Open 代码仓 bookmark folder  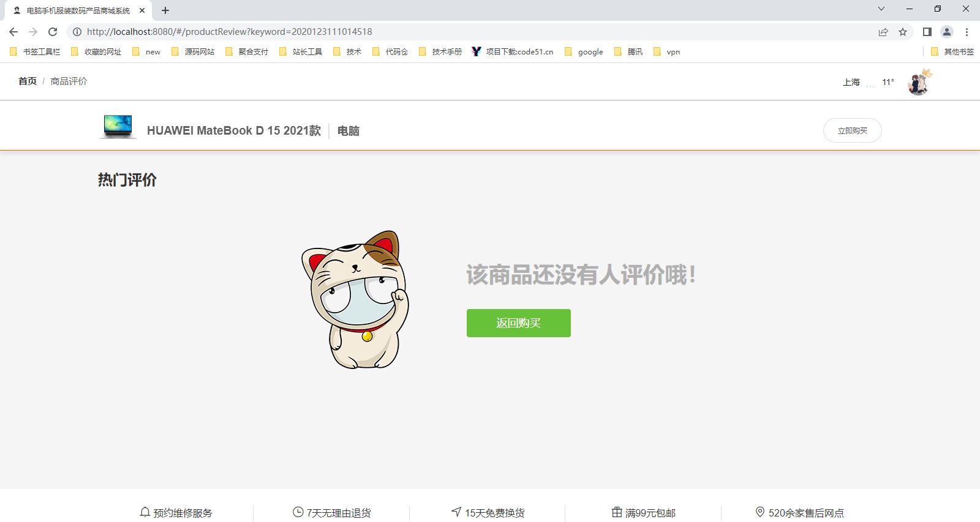390,52
